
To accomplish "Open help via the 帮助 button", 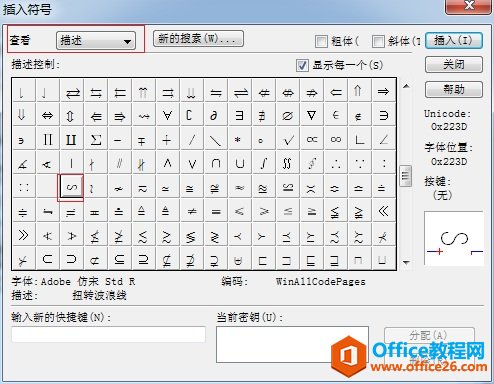I will (454, 89).
